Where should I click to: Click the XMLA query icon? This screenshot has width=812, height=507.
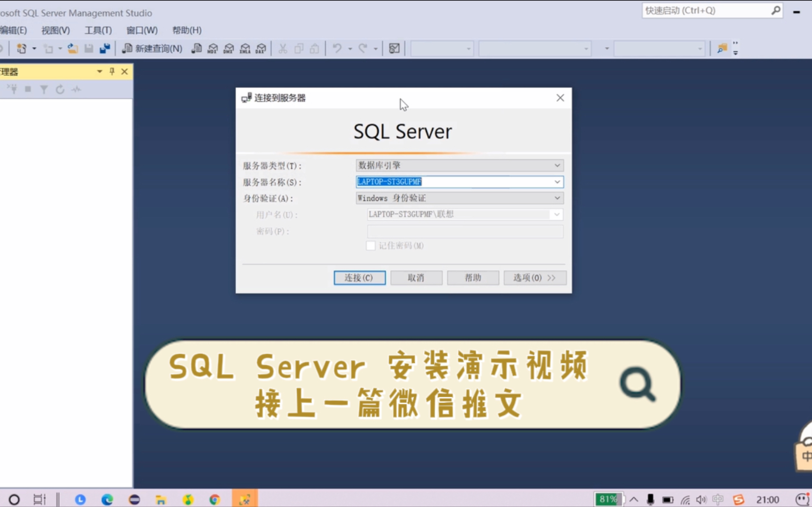[245, 48]
